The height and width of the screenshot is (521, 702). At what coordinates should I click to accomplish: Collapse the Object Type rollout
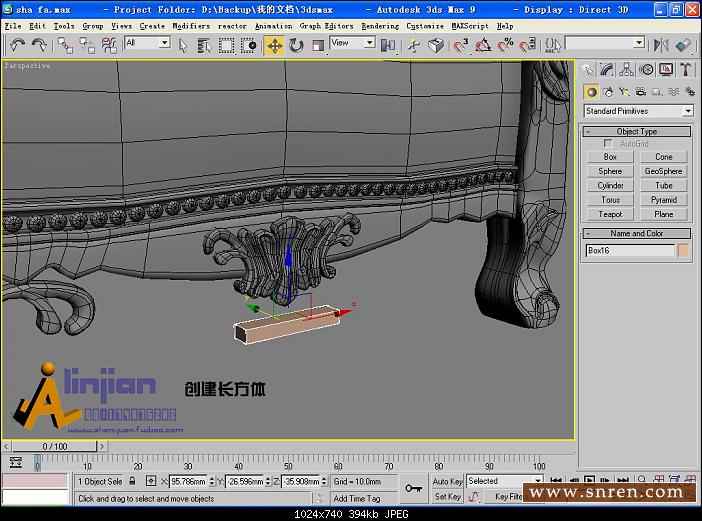coord(637,131)
